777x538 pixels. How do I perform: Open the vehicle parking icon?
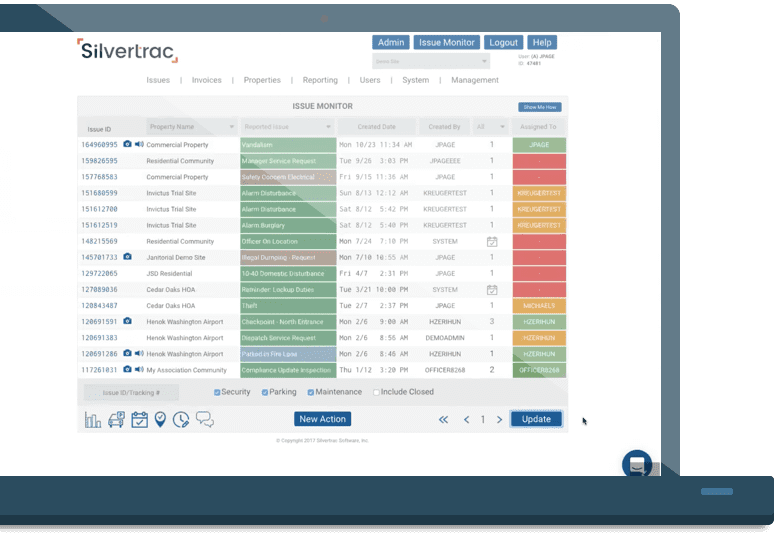click(x=116, y=420)
